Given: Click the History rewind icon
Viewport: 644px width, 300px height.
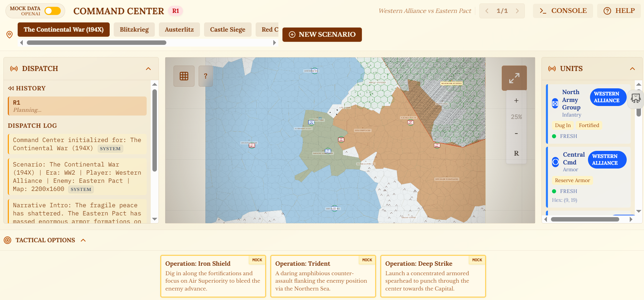Looking at the screenshot, I should click(x=11, y=88).
